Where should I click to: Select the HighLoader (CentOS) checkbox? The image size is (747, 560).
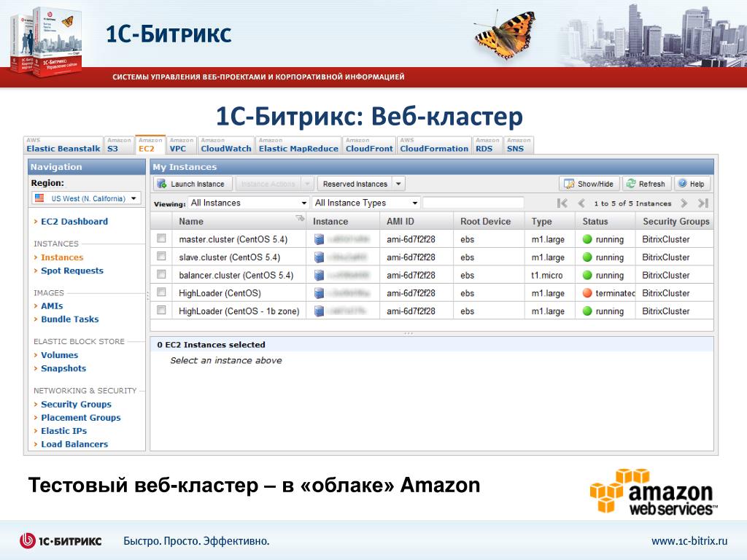click(161, 292)
